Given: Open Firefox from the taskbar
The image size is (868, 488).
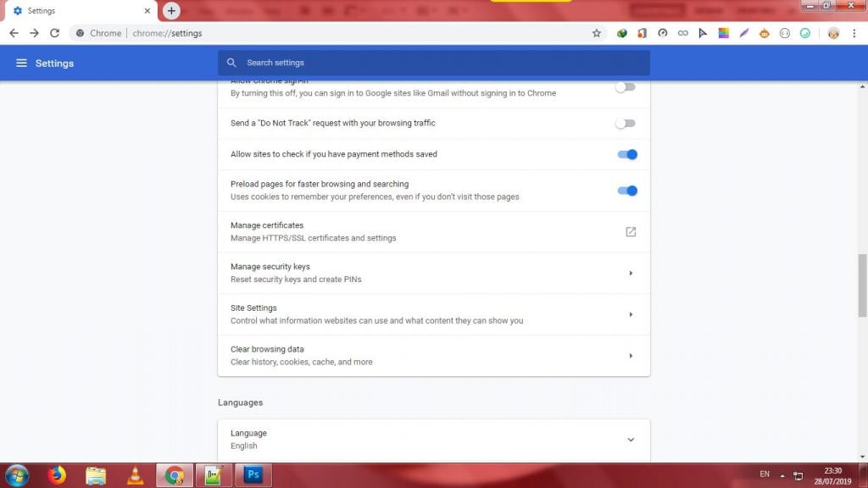Looking at the screenshot, I should pos(58,474).
